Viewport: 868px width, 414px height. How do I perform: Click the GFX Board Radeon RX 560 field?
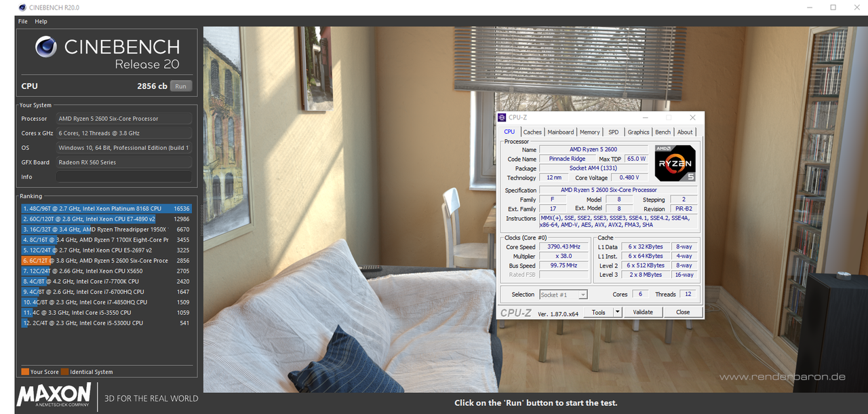(x=123, y=162)
